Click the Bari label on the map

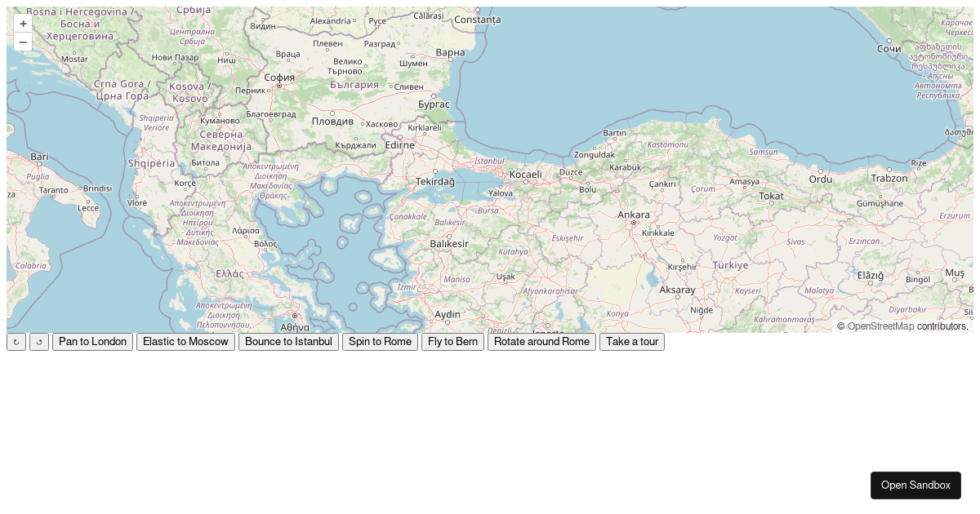point(40,156)
